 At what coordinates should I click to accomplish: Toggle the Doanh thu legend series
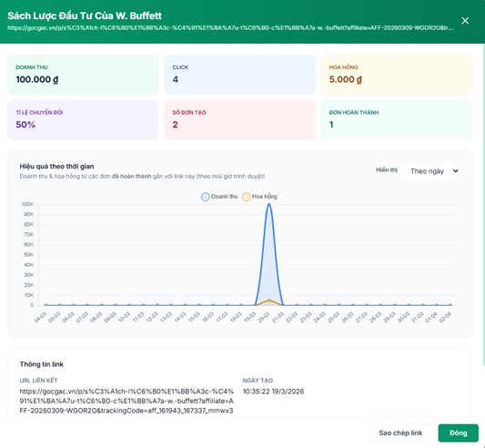click(x=219, y=197)
